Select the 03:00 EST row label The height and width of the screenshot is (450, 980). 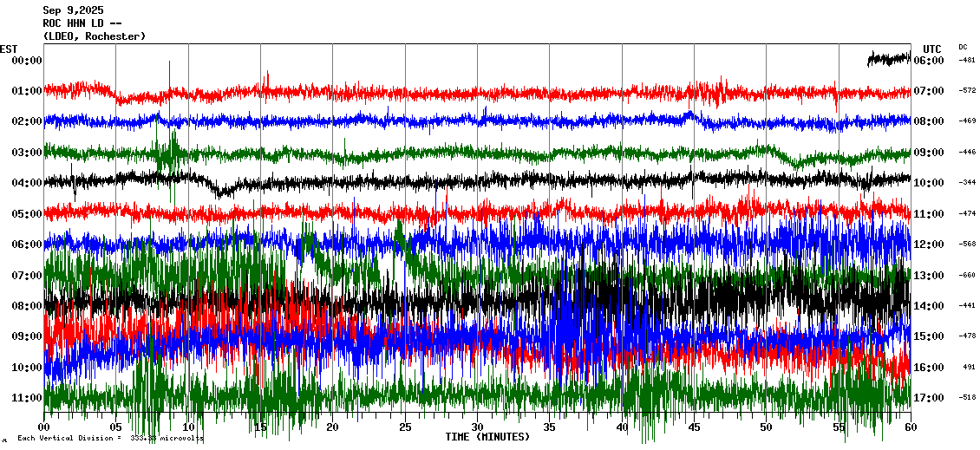click(x=27, y=153)
